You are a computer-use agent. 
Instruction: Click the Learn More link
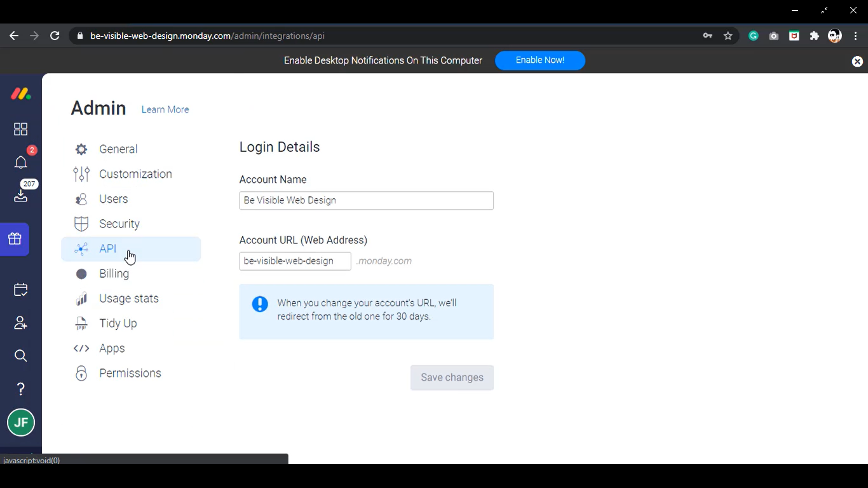(x=165, y=109)
